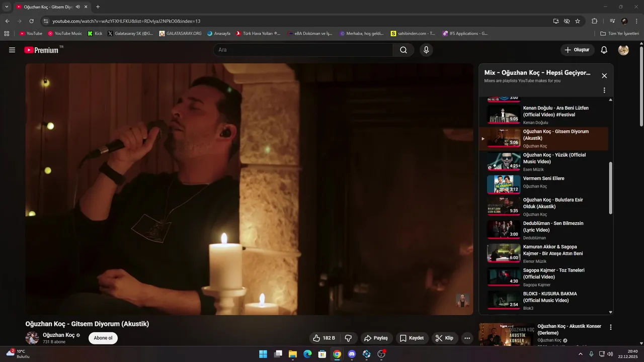Screen dimensions: 644x362
Task: Open the YouTube hamburger guide menu
Action: pyautogui.click(x=12, y=50)
